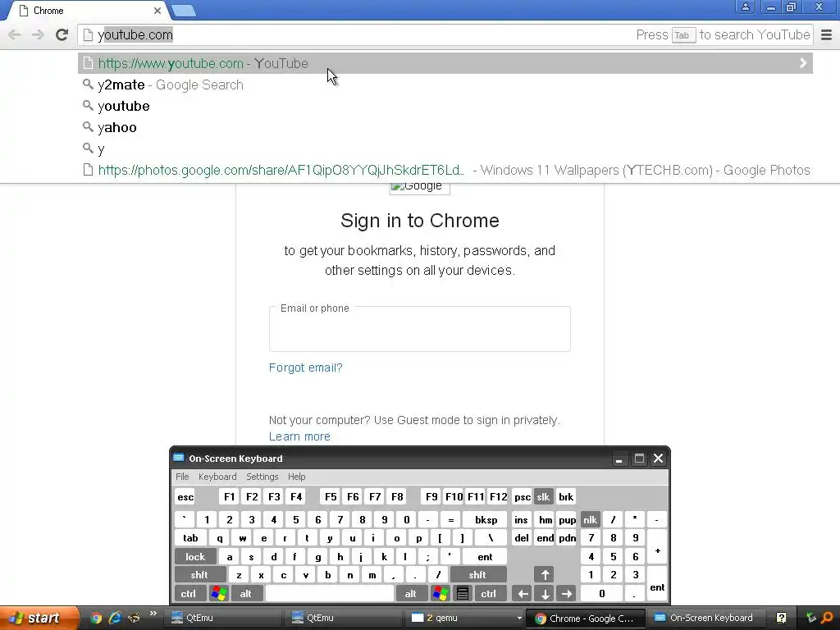Click the Email or phone field
Screen dimensions: 840x630
tap(419, 329)
